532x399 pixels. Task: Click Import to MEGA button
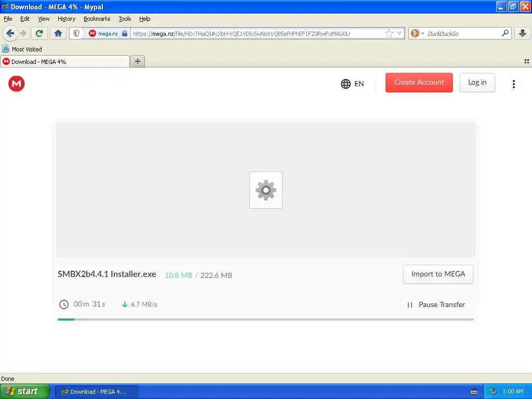[x=438, y=274]
